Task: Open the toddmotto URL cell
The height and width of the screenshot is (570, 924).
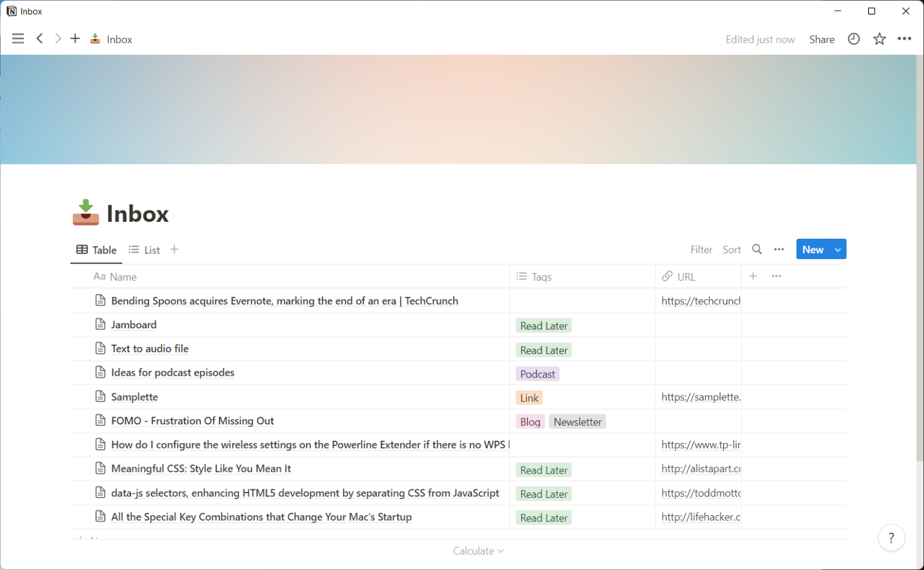Action: point(698,493)
